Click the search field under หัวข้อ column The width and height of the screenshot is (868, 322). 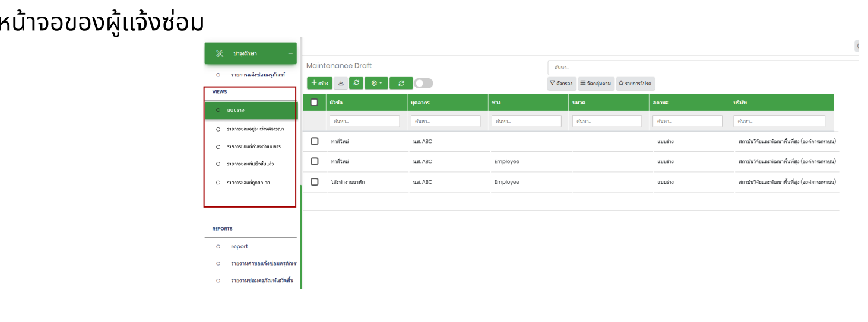click(365, 121)
